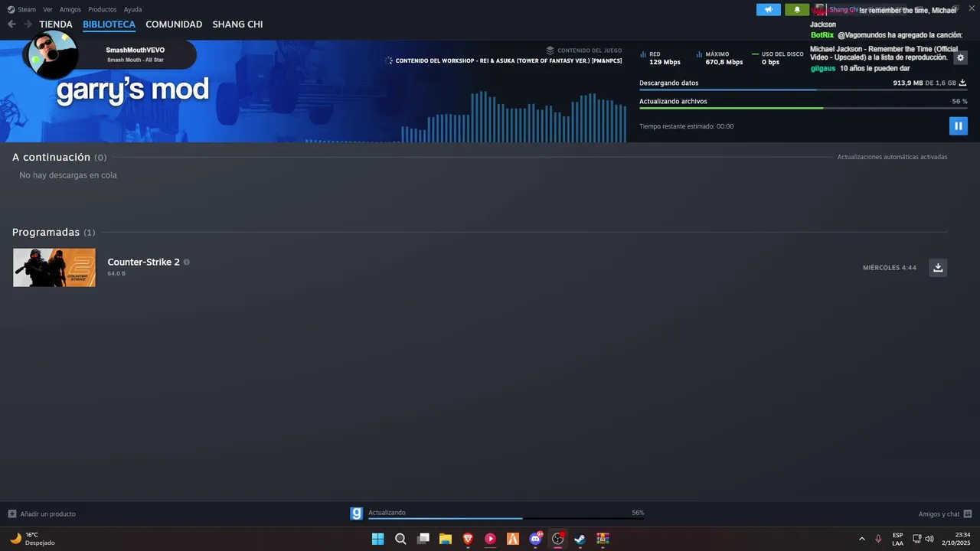This screenshot has height=551, width=980.
Task: Open the SHANG CHI profile tab
Action: (237, 24)
